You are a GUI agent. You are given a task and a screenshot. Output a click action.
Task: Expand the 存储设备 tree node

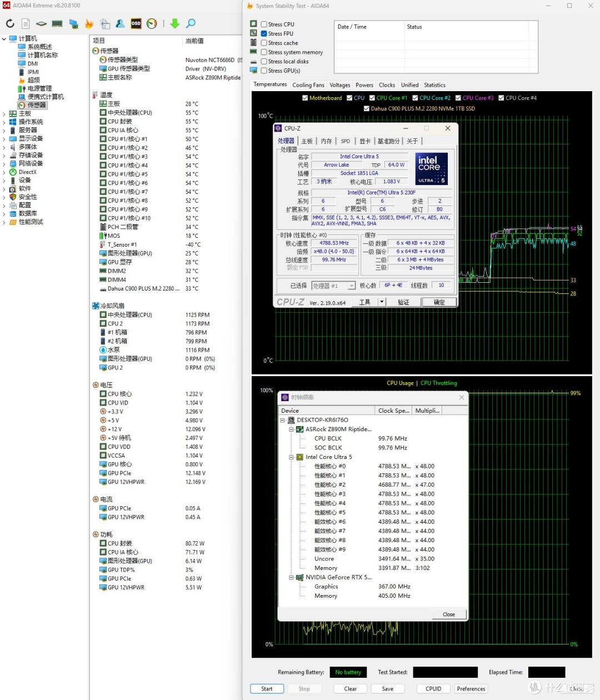coord(4,155)
